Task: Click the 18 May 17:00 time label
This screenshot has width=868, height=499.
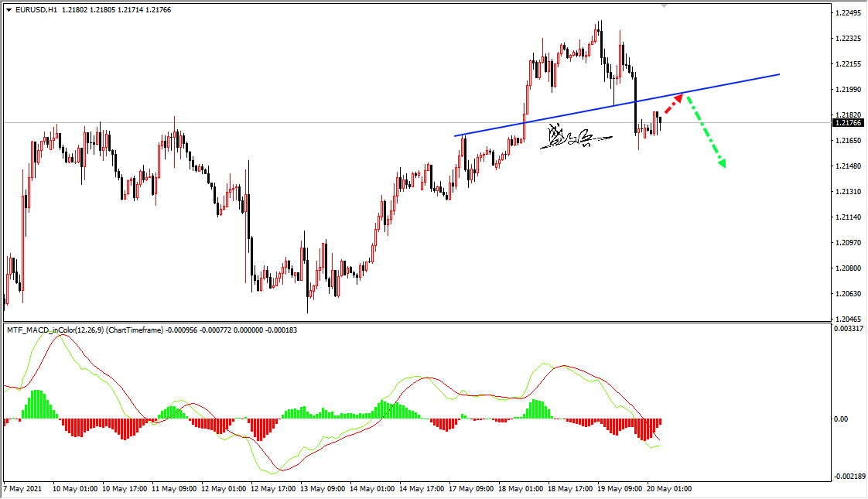Action: 570,488
